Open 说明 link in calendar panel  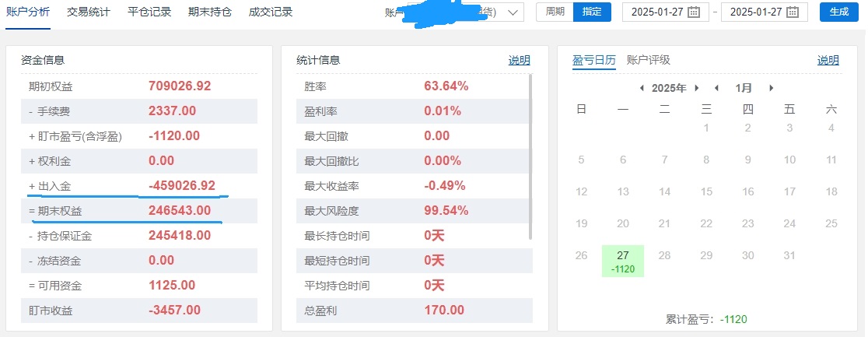click(828, 61)
